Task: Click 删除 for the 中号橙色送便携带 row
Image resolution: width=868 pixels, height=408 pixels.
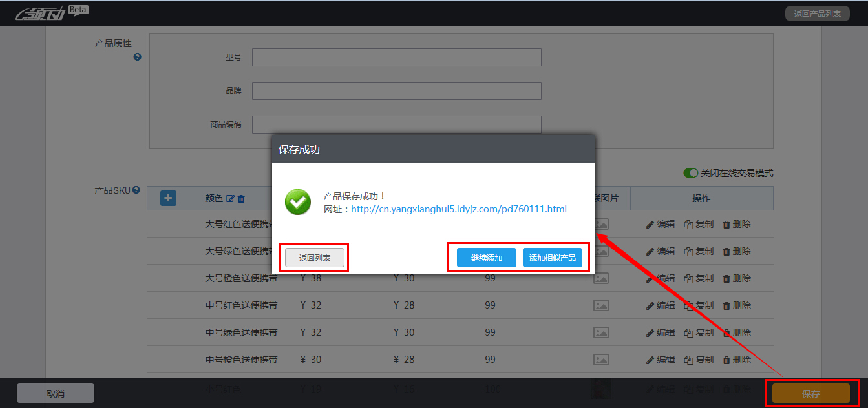Action: (737, 360)
